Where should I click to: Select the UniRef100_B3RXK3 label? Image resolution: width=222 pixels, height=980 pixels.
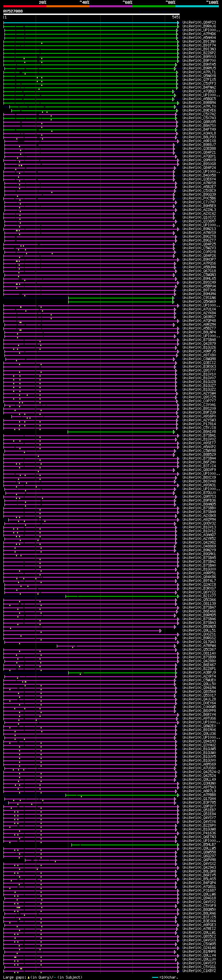[x=199, y=367]
